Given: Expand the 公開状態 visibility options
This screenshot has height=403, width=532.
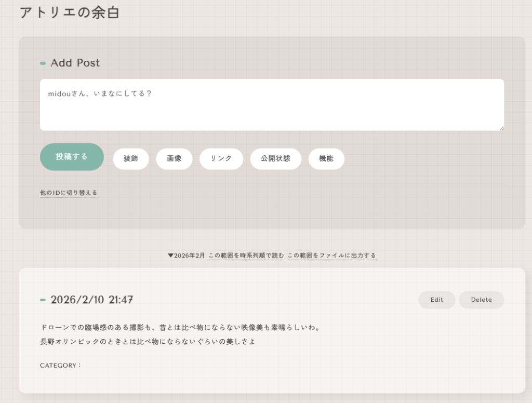Looking at the screenshot, I should point(275,159).
